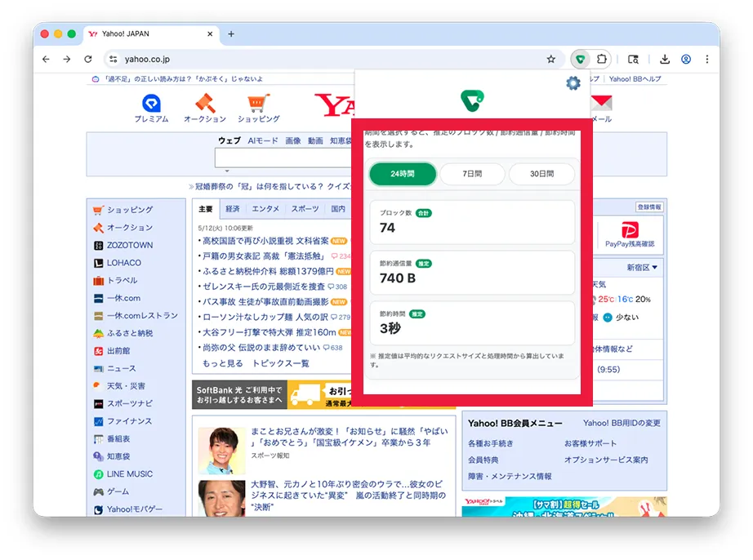Screen dimensions: 753x560
Task: Open extension settings gear icon
Action: click(x=573, y=83)
